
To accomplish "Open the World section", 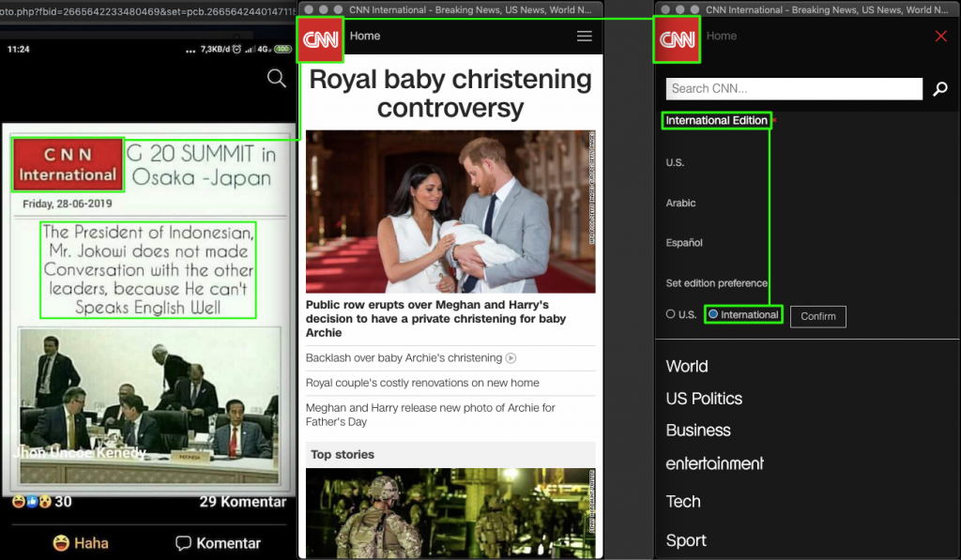I will tap(687, 367).
